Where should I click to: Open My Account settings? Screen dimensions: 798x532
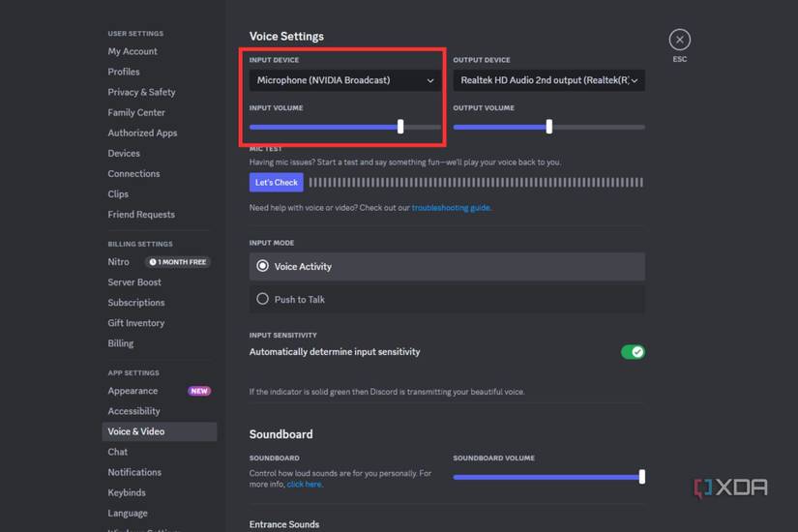coord(133,51)
